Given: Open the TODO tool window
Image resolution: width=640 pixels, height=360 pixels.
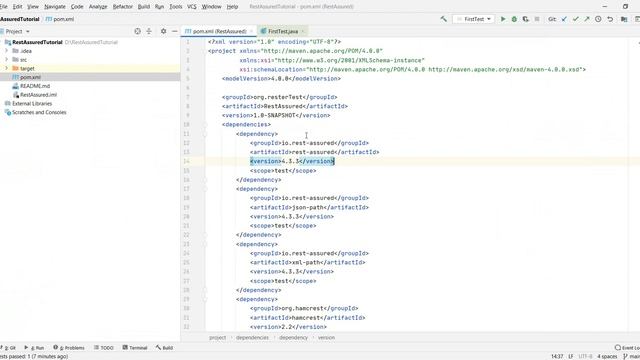Looking at the screenshot, I should coord(104,348).
